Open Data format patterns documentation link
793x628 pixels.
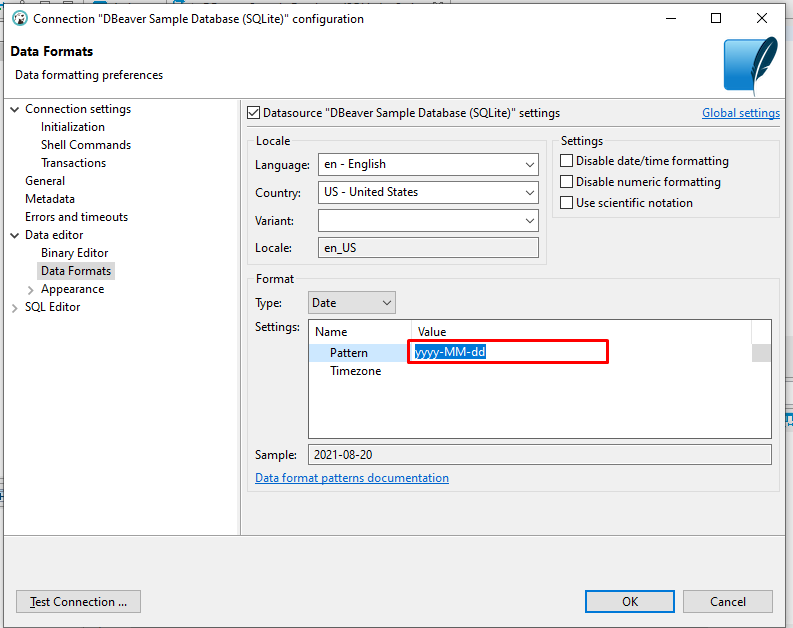(x=352, y=478)
